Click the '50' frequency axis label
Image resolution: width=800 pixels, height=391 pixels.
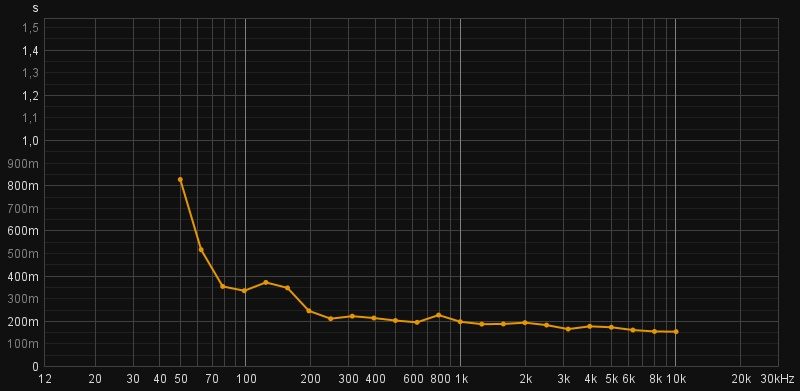click(181, 379)
